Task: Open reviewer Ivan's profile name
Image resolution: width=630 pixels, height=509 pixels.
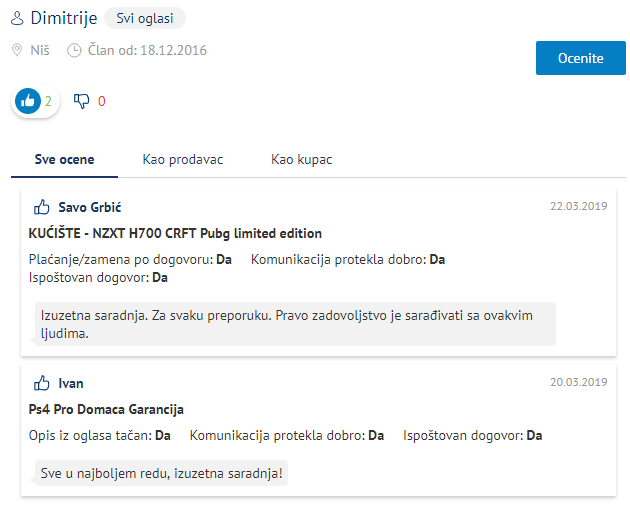Action: [71, 383]
